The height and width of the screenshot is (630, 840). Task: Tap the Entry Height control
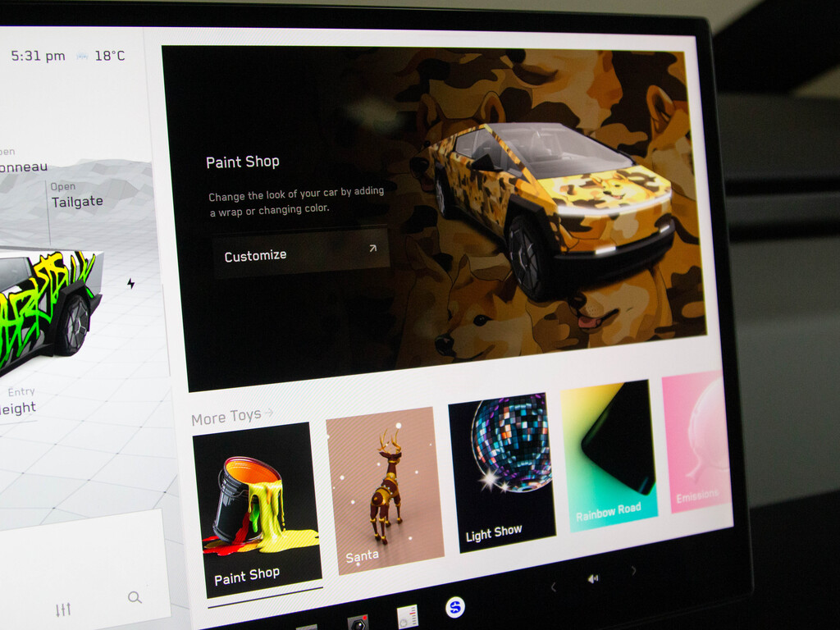click(18, 402)
